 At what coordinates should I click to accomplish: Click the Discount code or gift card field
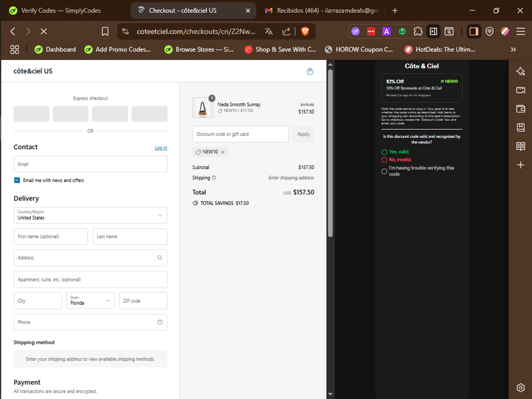[240, 134]
